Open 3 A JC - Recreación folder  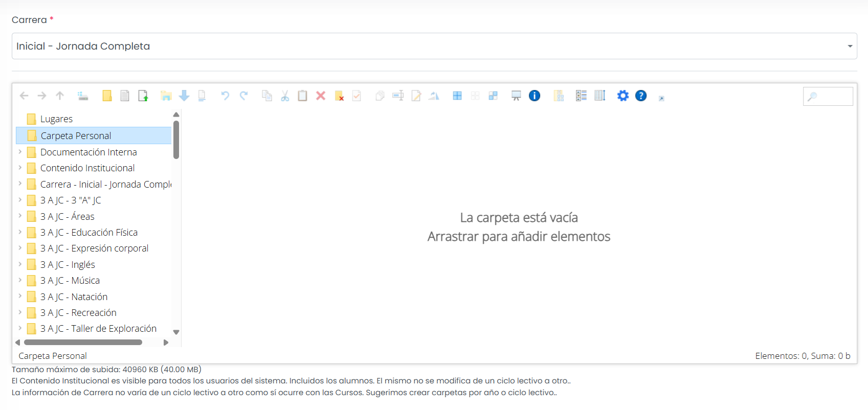pos(78,312)
